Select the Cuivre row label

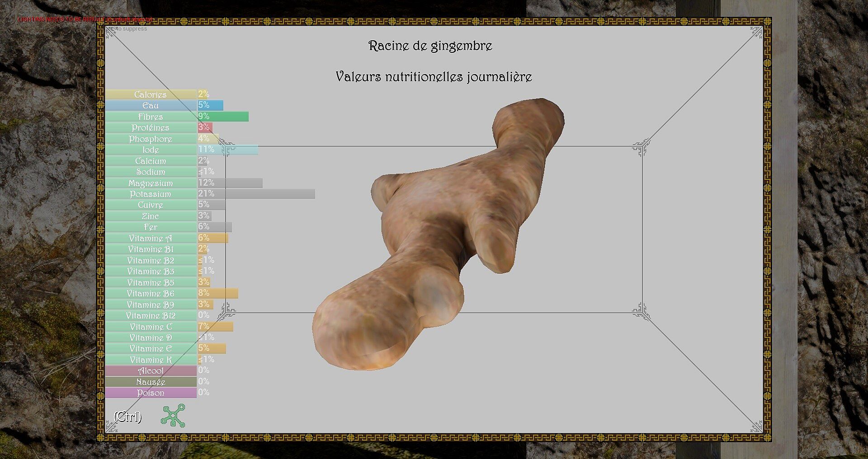(x=151, y=205)
